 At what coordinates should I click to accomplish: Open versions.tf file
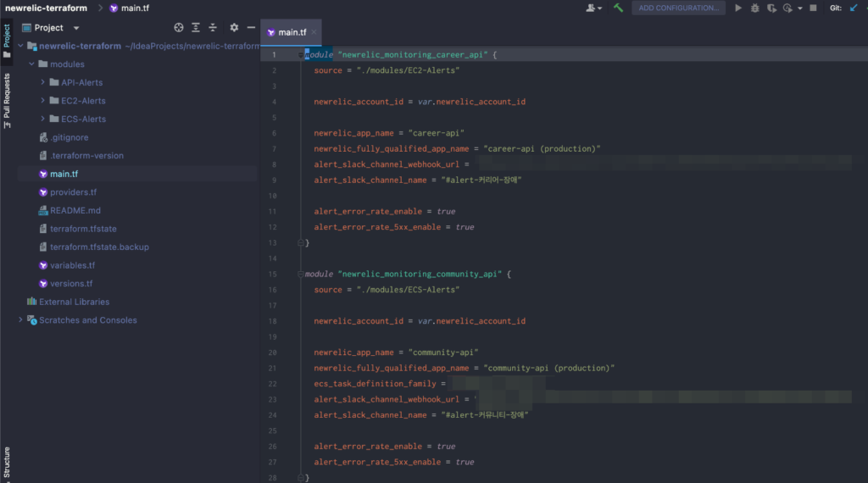coord(66,283)
